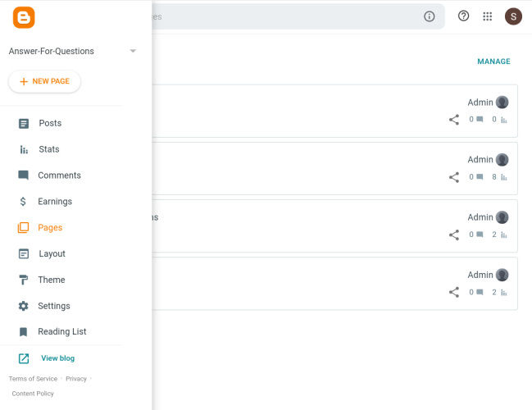Screen dimensions: 532x410
Task: Open the Posts section
Action: point(49,123)
